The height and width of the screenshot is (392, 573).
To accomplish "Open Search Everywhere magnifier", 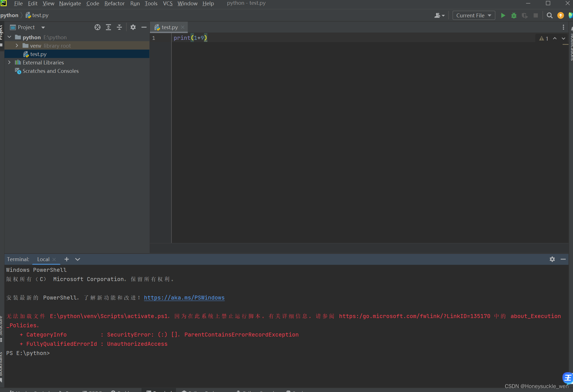I will 549,15.
